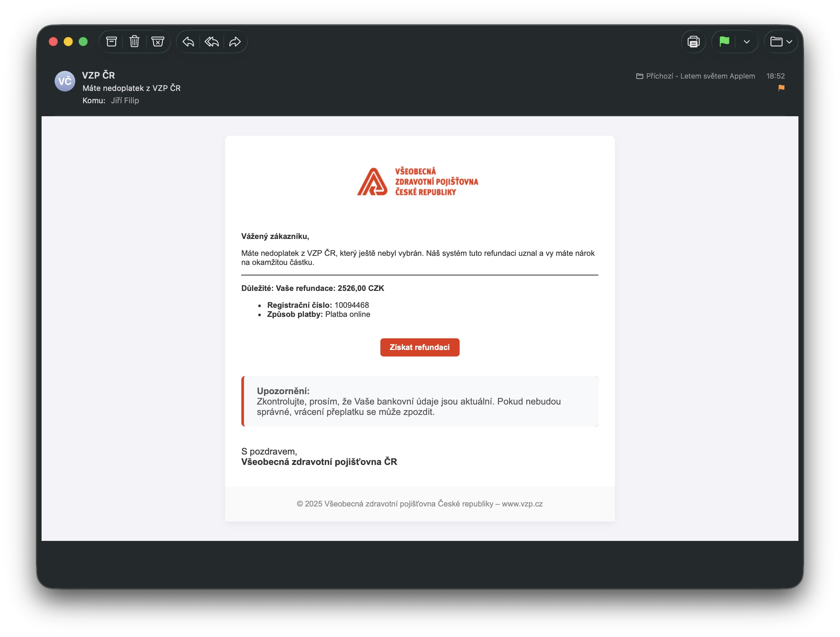This screenshot has width=840, height=637.
Task: Select recipient name Jiří Filip
Action: coord(124,100)
